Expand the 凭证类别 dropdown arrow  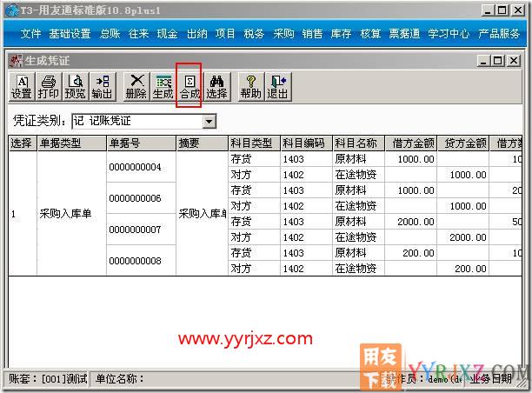coord(209,121)
